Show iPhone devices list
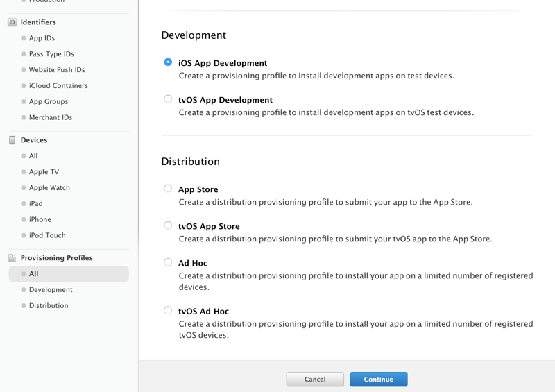This screenshot has width=555, height=392. (40, 220)
